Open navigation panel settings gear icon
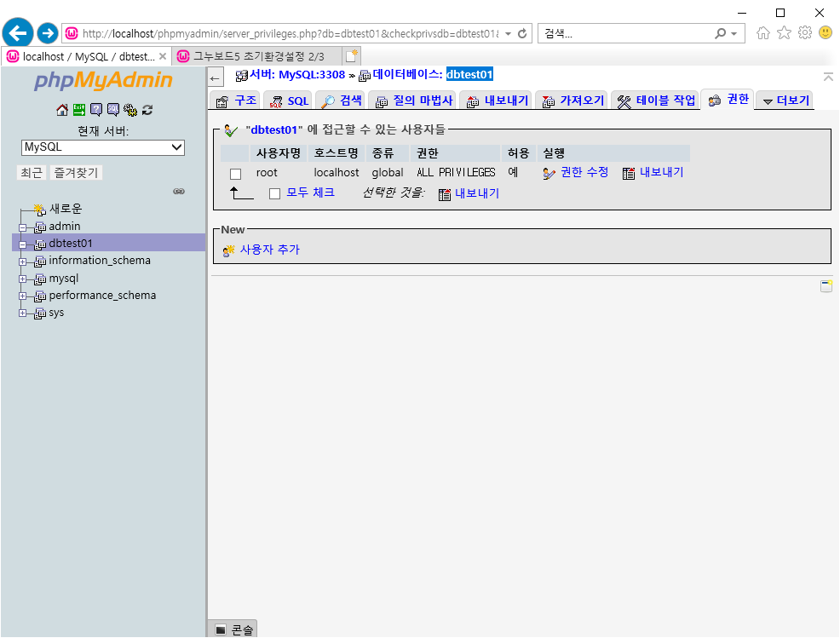 tap(130, 110)
